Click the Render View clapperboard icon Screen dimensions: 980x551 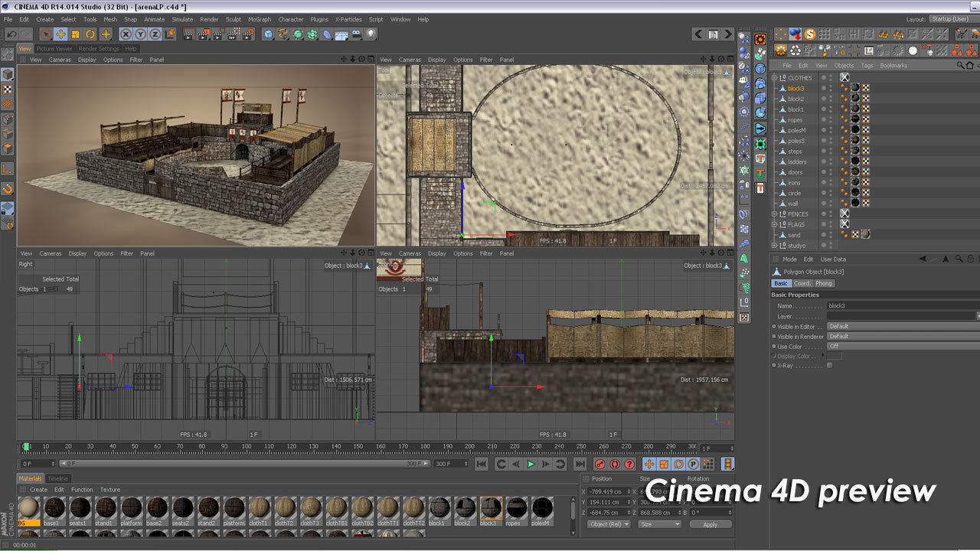(189, 34)
